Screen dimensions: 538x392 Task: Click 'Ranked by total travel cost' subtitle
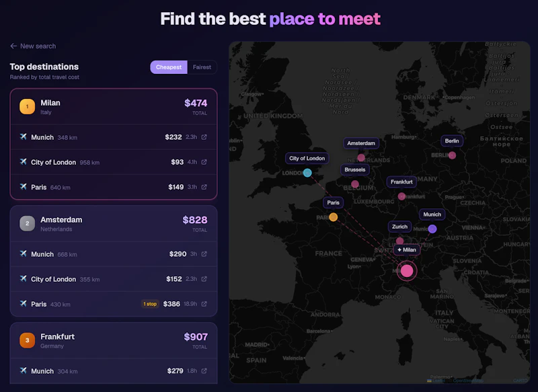click(44, 77)
